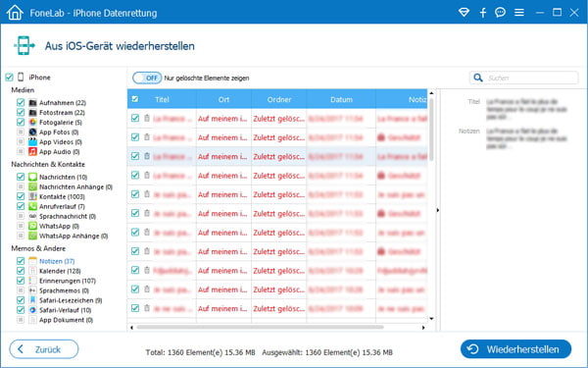The width and height of the screenshot is (588, 368).
Task: Click the Suchen search field
Action: pyautogui.click(x=524, y=78)
